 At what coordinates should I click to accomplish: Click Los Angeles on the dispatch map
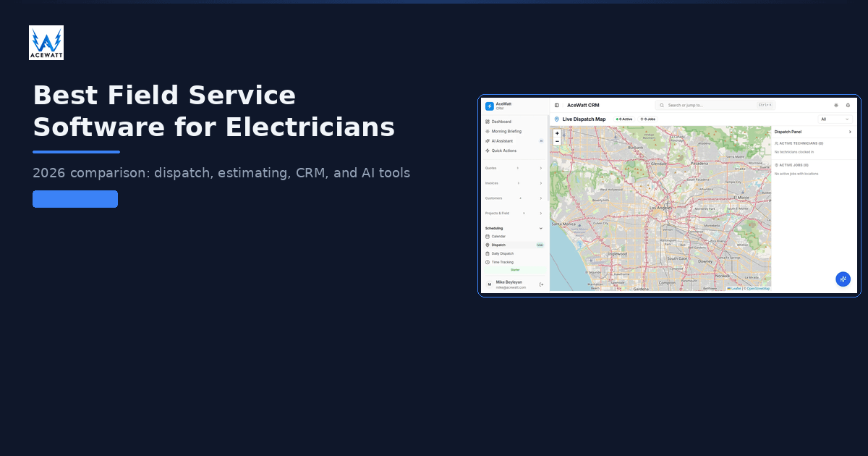pos(660,208)
